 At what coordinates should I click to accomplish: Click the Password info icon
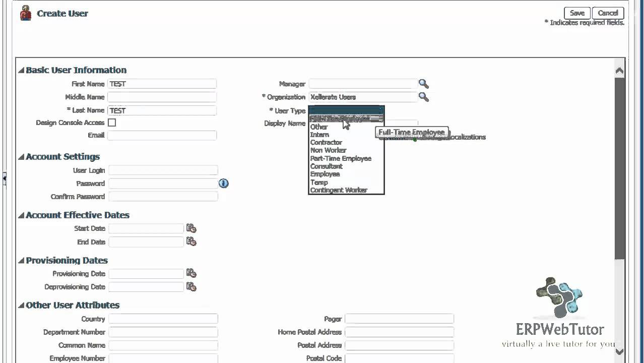224,184
